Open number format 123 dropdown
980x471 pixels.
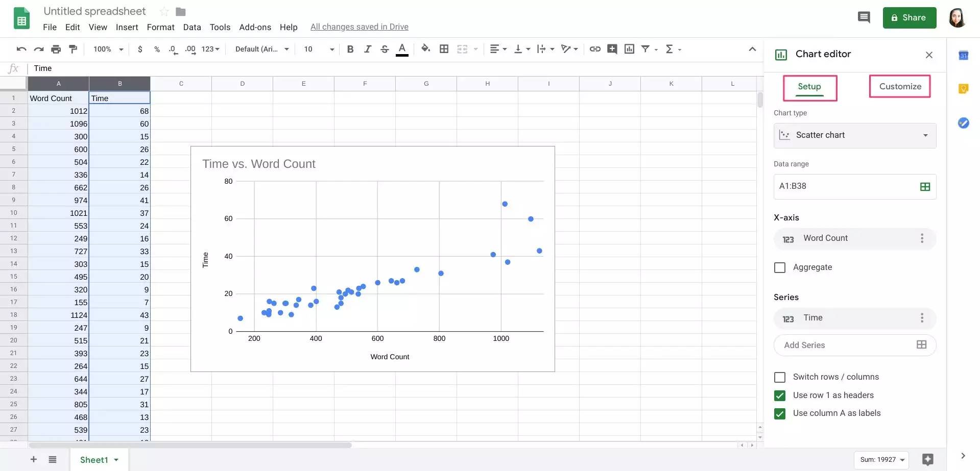210,49
